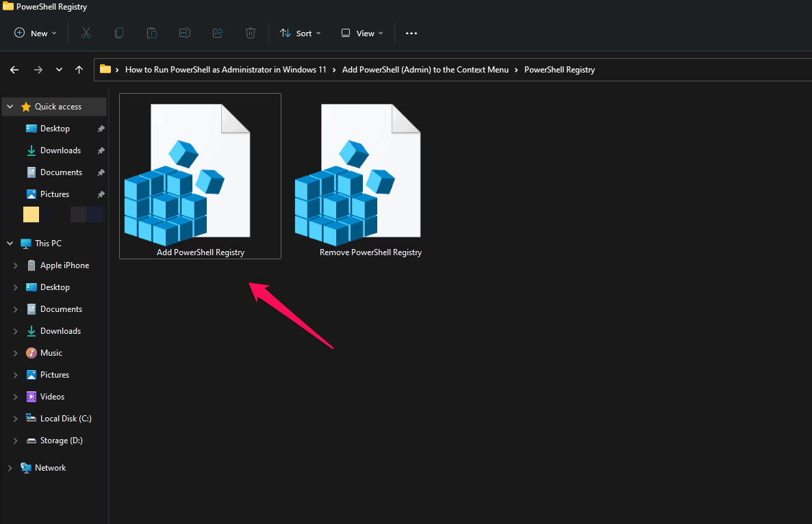812x524 pixels.
Task: Click 'Add PowerShell (Admin) to the Context Menu' breadcrumb
Action: point(425,70)
